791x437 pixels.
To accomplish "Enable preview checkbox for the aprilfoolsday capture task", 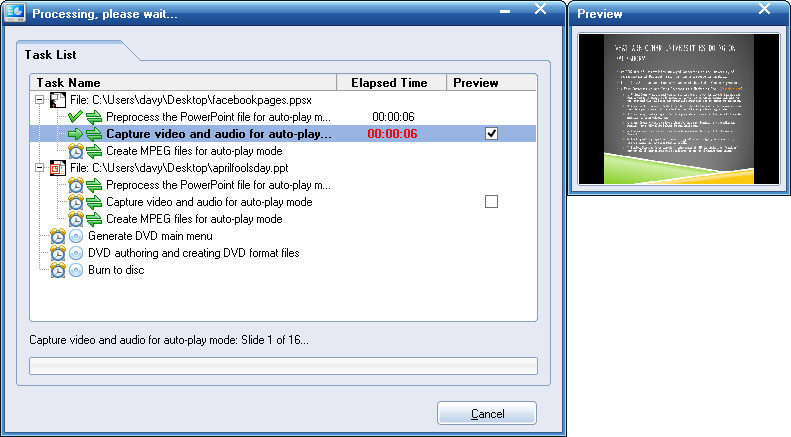I will point(491,202).
